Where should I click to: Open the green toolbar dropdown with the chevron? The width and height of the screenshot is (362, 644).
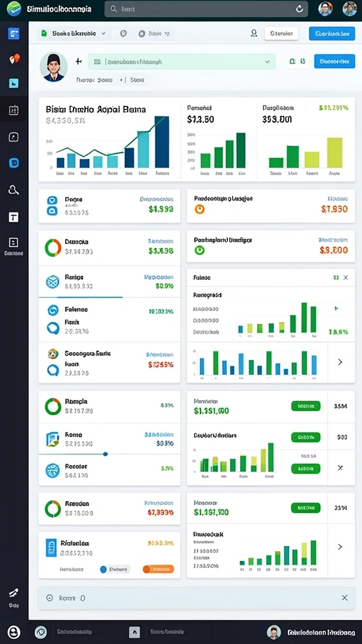(74, 34)
